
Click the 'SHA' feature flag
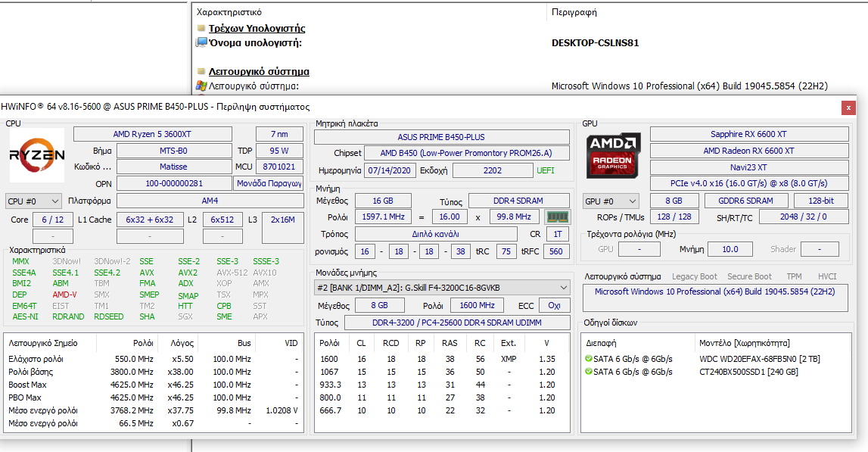[x=147, y=316]
